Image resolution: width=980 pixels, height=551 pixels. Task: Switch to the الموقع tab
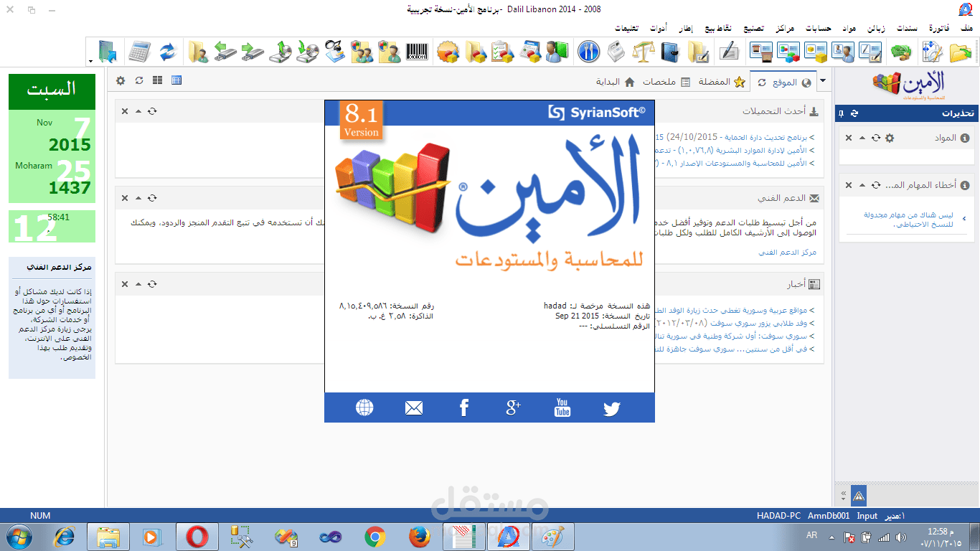785,82
